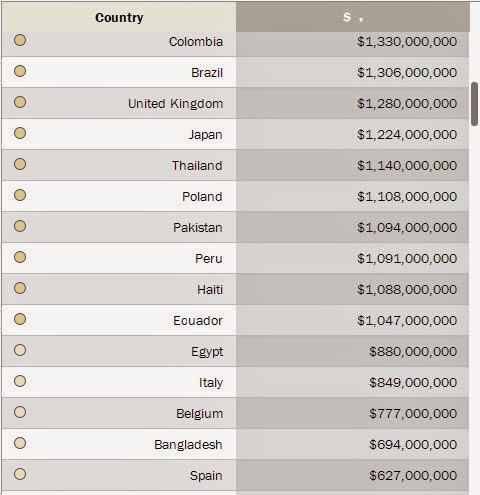Click the pale circle icon beside Egypt
Screen dimensions: 480x495
tap(20, 350)
